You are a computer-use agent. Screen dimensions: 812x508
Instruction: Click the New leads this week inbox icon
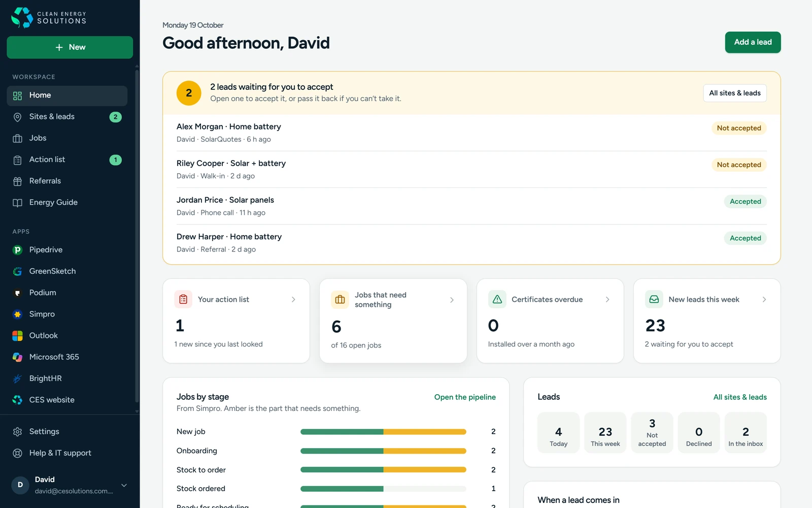[654, 300]
